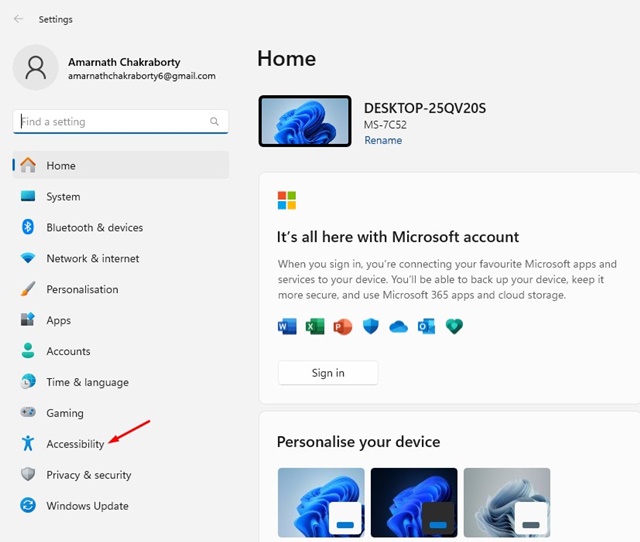This screenshot has width=640, height=542.
Task: Click the Accounts person icon
Action: [28, 351]
